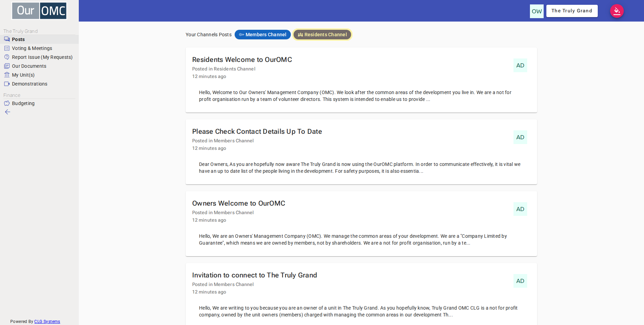Click AD avatar on Residents Welcome post

(x=520, y=65)
